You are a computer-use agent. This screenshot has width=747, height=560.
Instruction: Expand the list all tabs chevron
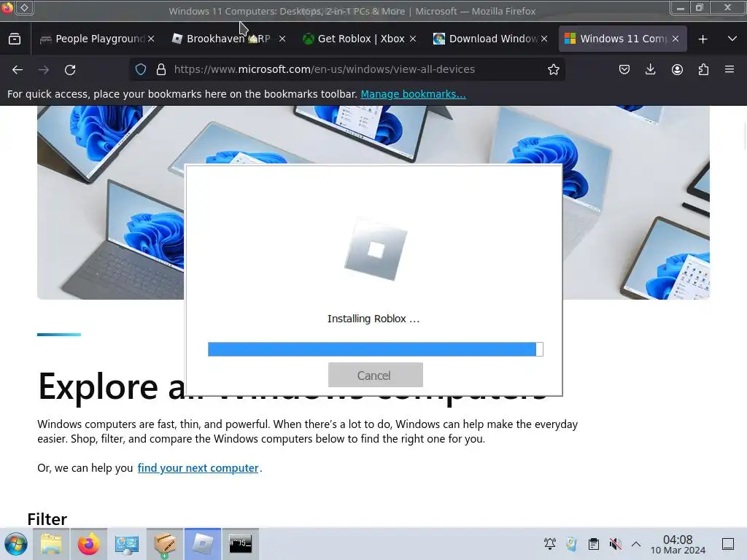point(732,39)
